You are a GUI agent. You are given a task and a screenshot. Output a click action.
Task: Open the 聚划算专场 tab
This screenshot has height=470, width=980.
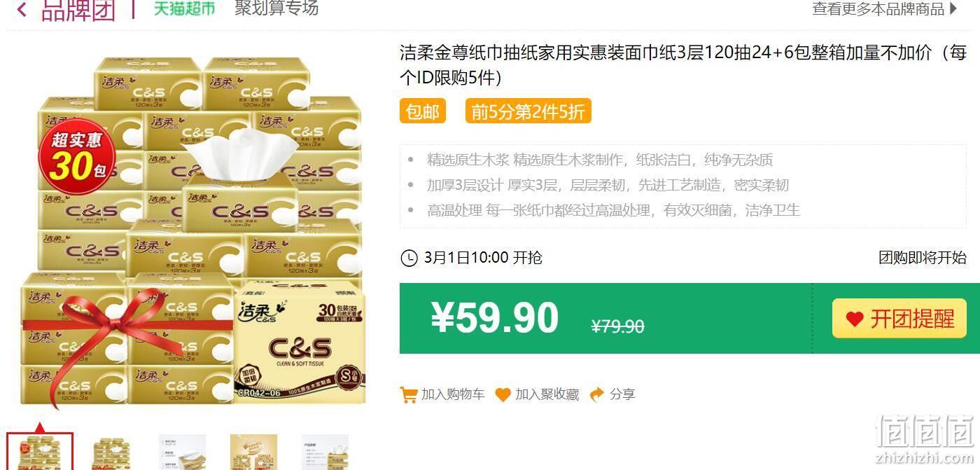(x=276, y=8)
